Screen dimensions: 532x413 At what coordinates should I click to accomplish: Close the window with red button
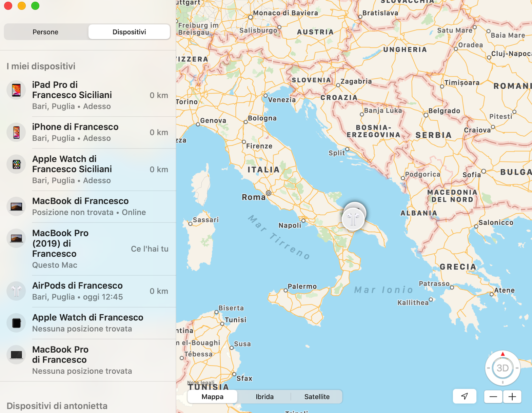8,6
